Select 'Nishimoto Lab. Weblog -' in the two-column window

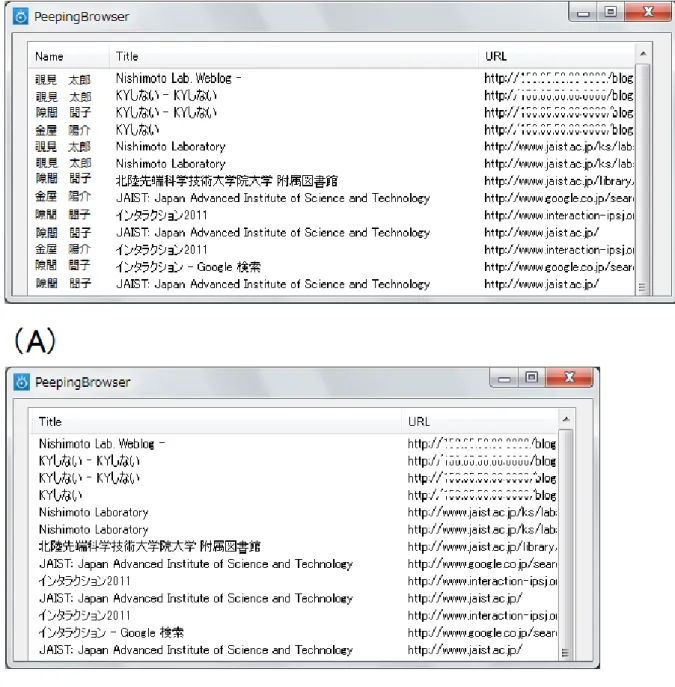click(102, 444)
